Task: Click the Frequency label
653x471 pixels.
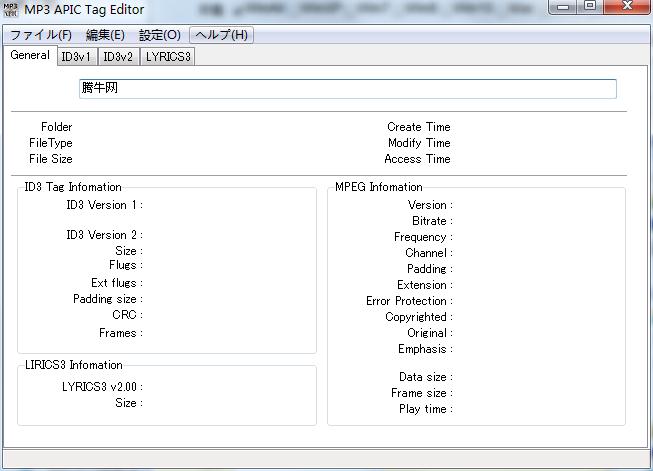Action: (423, 237)
